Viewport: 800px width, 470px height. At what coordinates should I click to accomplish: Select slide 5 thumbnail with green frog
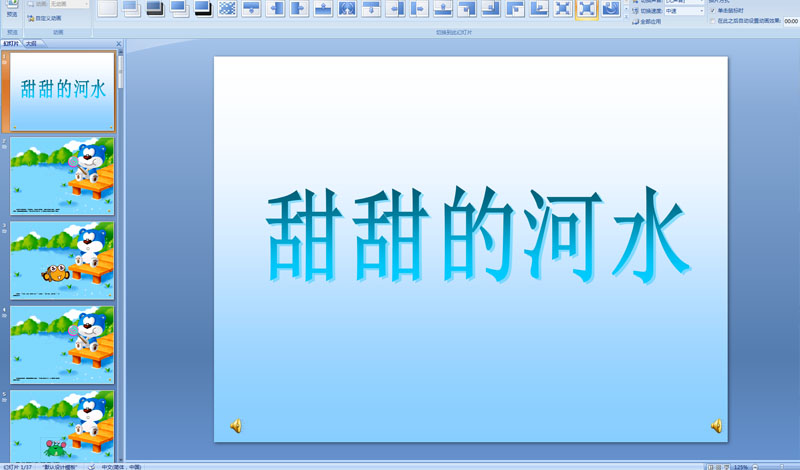click(x=62, y=427)
